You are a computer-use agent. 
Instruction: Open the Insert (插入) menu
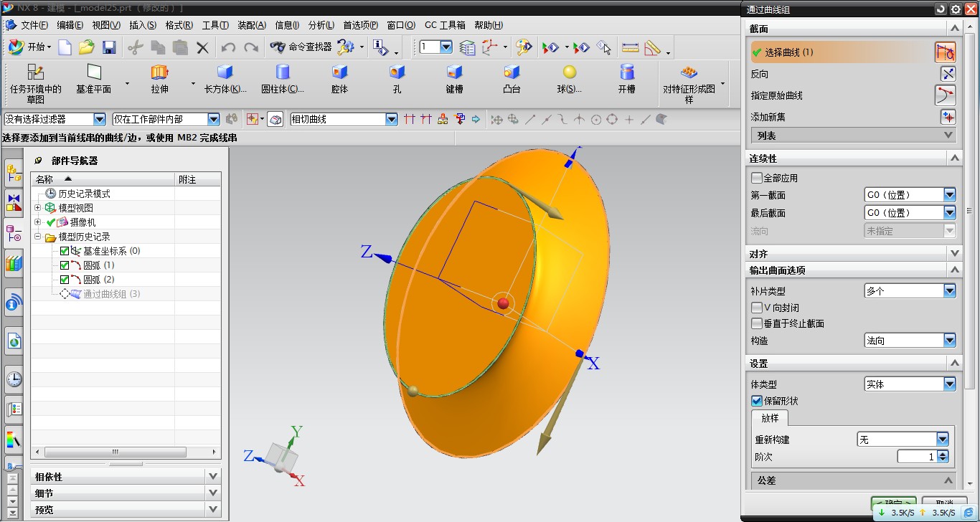[x=143, y=25]
